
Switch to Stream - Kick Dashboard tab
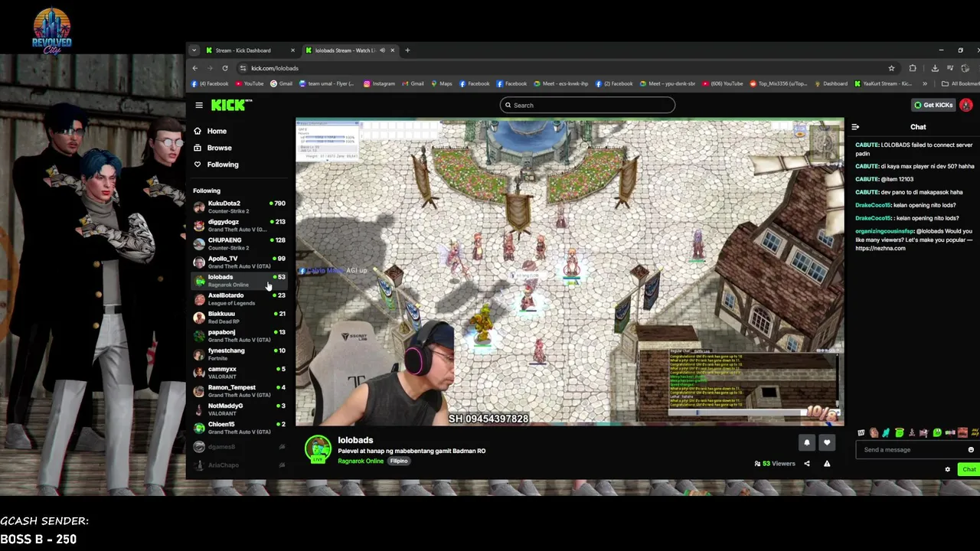coord(250,51)
